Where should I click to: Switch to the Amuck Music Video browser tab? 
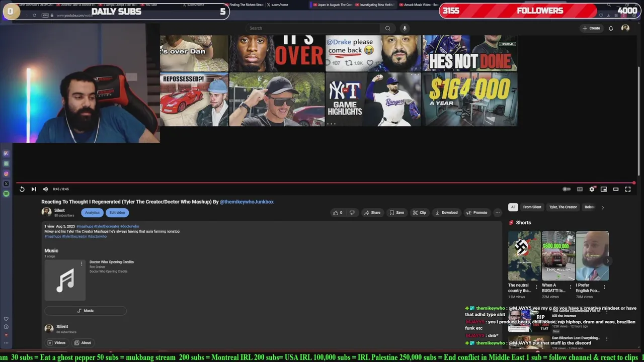point(419,5)
